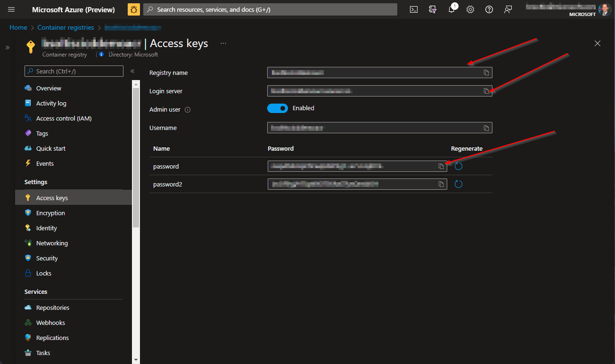Copy the password2 value
Viewport: 615px width, 364px height.
click(441, 184)
